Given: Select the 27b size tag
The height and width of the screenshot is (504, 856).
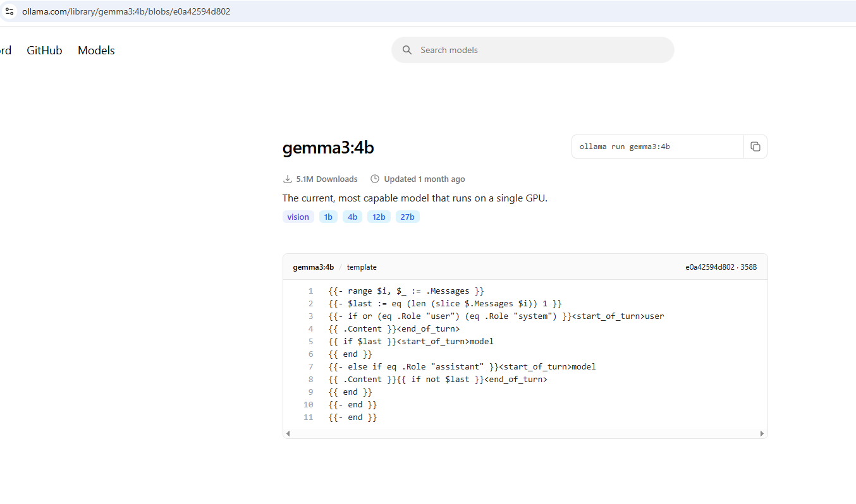Looking at the screenshot, I should (x=408, y=217).
